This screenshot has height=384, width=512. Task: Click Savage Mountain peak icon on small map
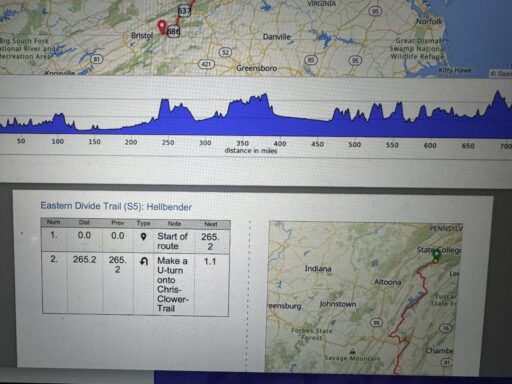tap(352, 351)
